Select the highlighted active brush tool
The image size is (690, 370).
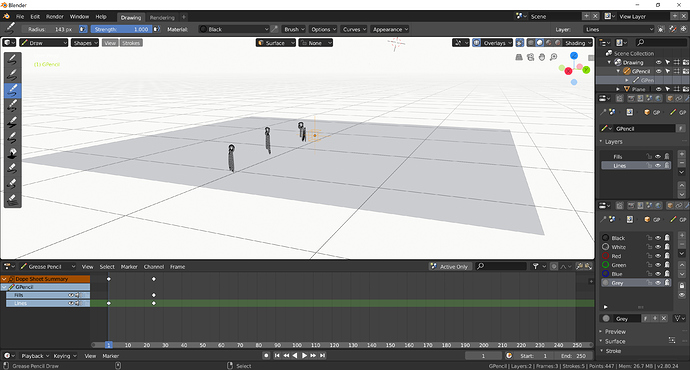tap(12, 90)
